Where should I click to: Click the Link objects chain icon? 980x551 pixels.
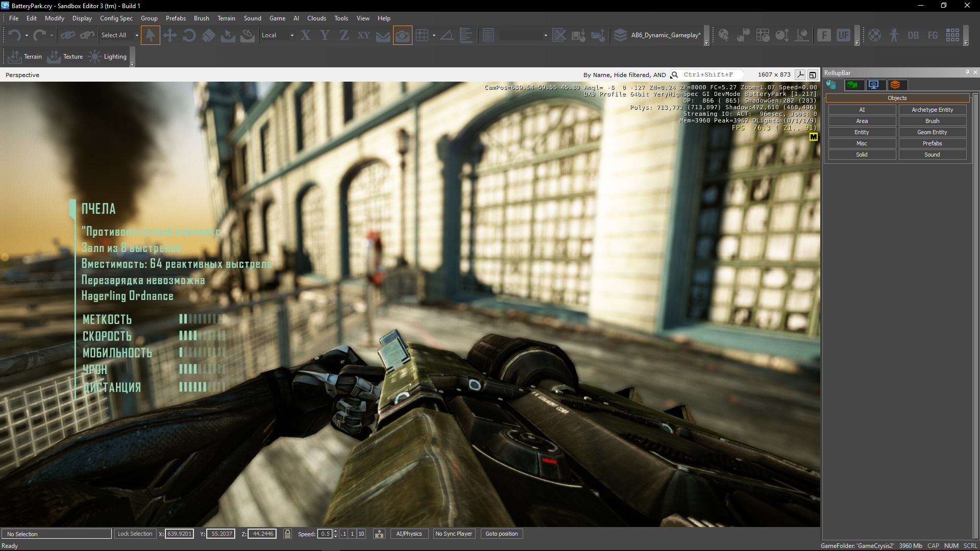pyautogui.click(x=67, y=35)
